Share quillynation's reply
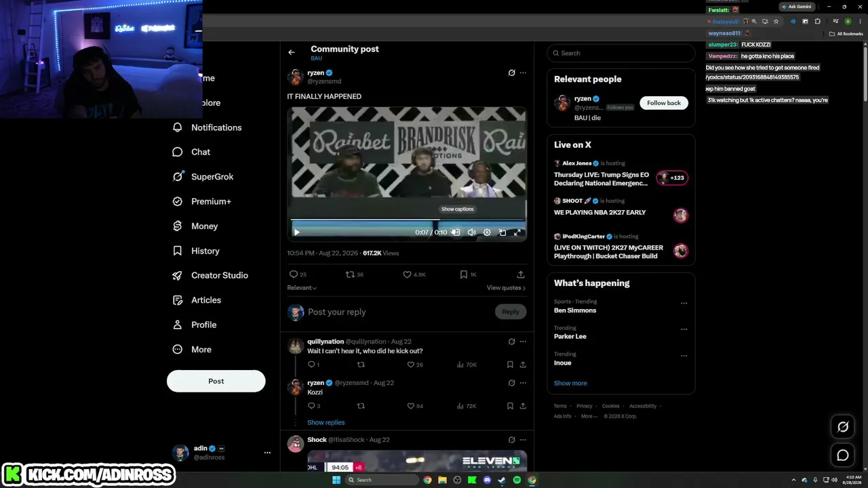The width and height of the screenshot is (868, 488). 523,365
